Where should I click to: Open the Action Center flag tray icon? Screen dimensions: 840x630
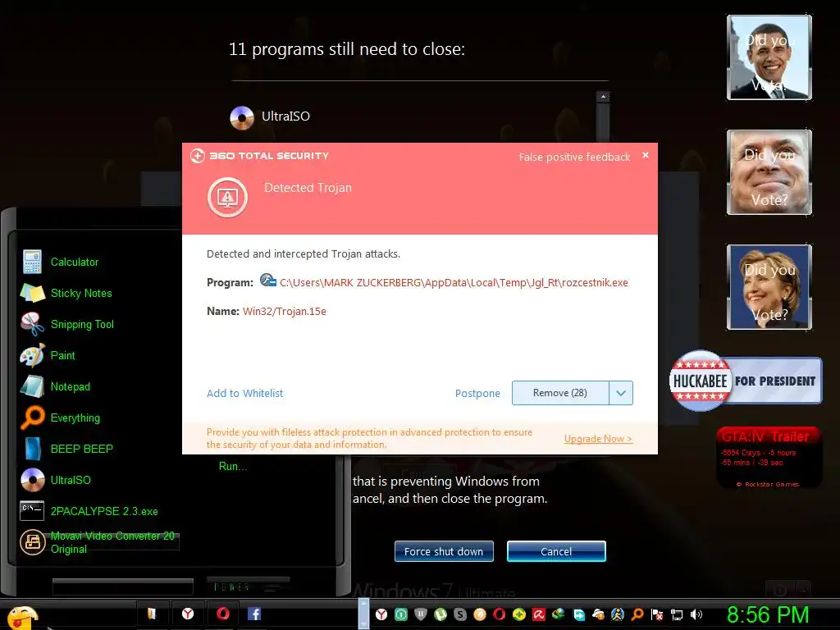point(657,614)
